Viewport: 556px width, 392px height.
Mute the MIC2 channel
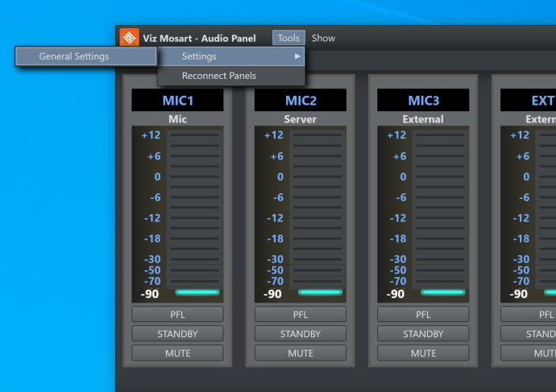point(301,353)
